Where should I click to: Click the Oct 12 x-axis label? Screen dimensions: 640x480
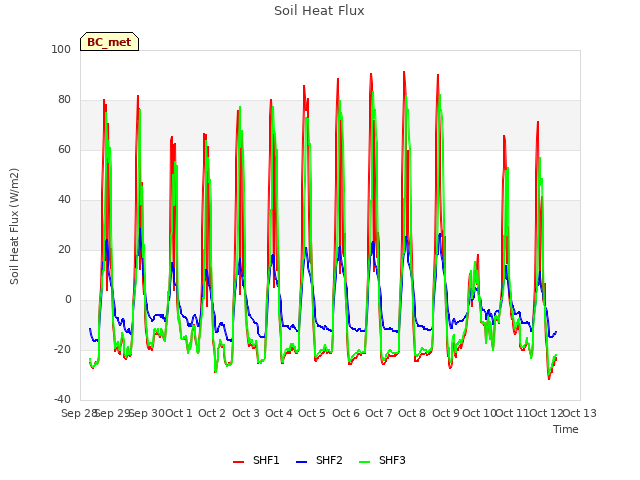coord(546,413)
